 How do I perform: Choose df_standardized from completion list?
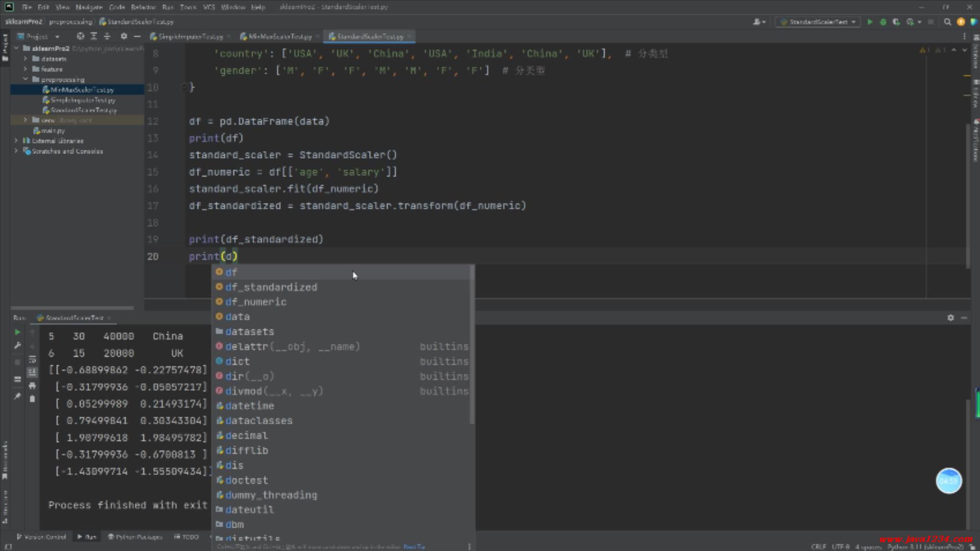(271, 287)
